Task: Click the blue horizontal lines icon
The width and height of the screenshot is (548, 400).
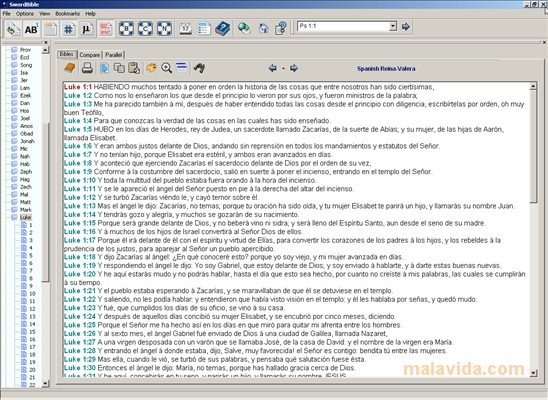Action: 181,67
